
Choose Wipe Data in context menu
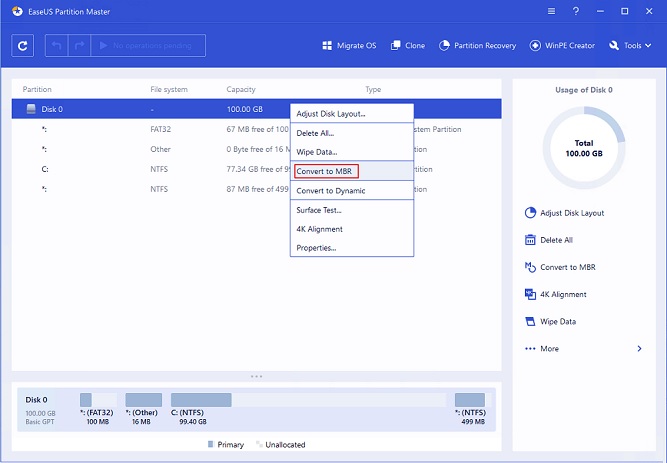(352, 152)
